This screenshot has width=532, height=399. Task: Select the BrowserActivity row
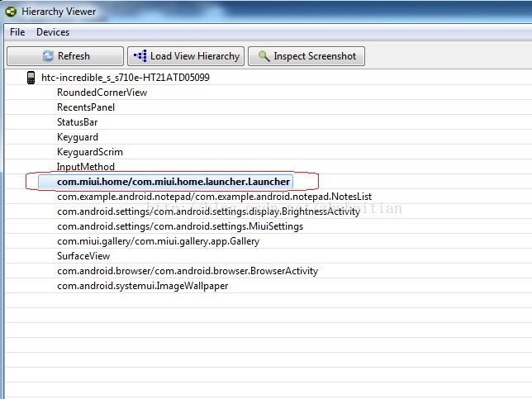(x=188, y=271)
